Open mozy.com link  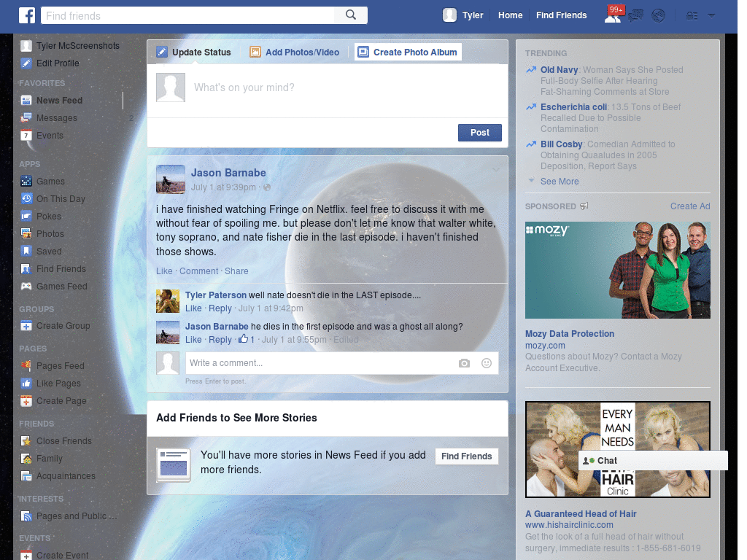[x=545, y=345]
